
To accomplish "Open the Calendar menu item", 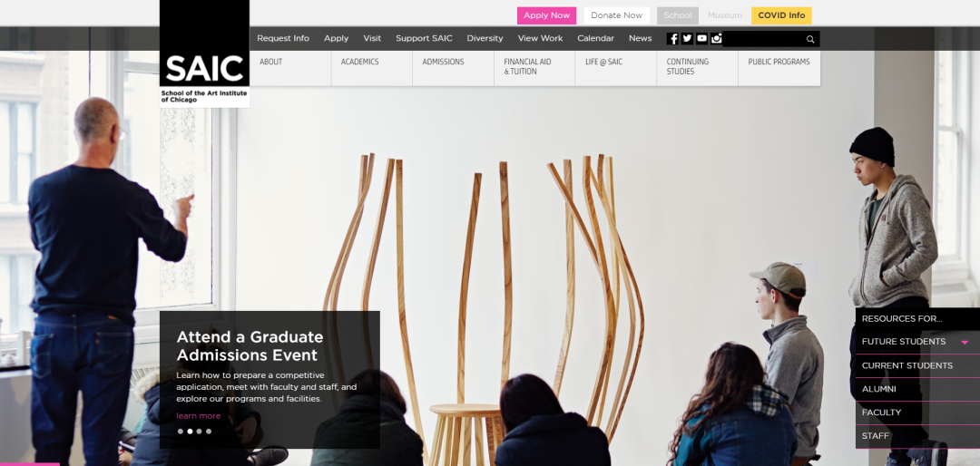I will point(595,38).
